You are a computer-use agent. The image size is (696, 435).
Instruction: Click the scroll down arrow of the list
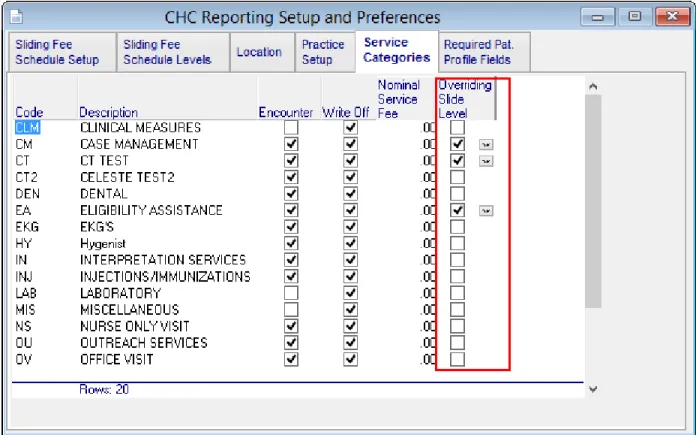(593, 389)
